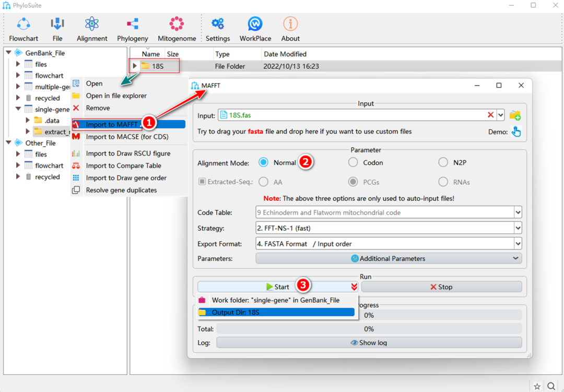Click the MACSE red M icon

point(76,137)
